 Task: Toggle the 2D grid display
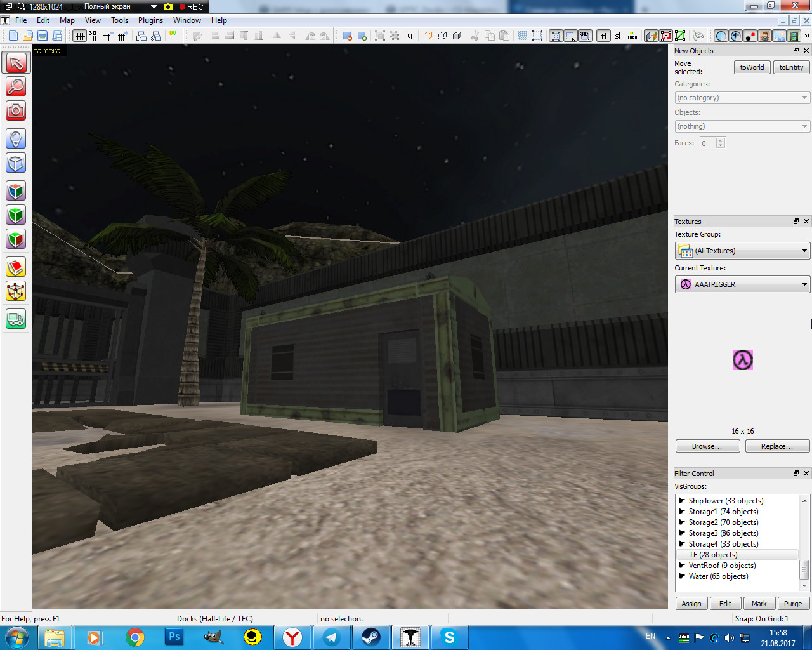(79, 36)
